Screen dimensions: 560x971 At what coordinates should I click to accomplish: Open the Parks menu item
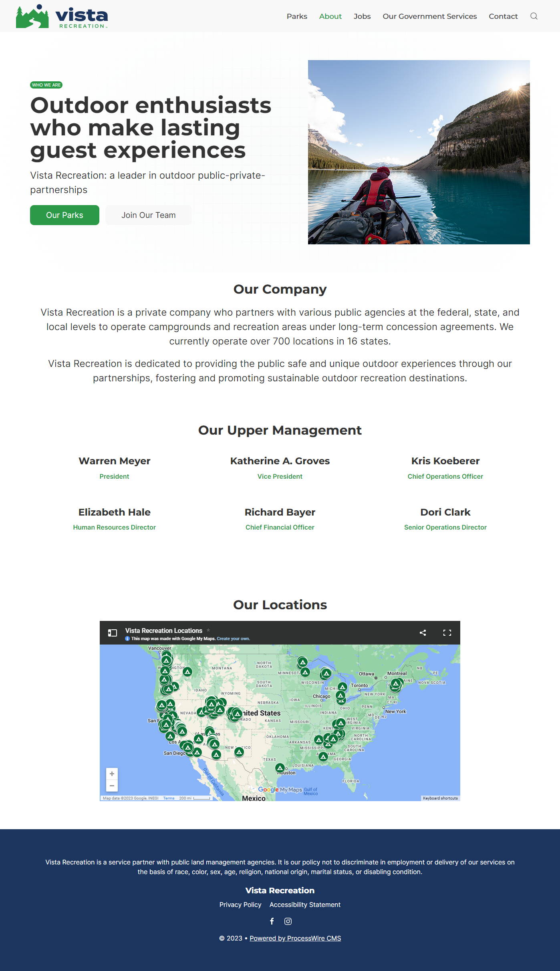click(x=297, y=16)
